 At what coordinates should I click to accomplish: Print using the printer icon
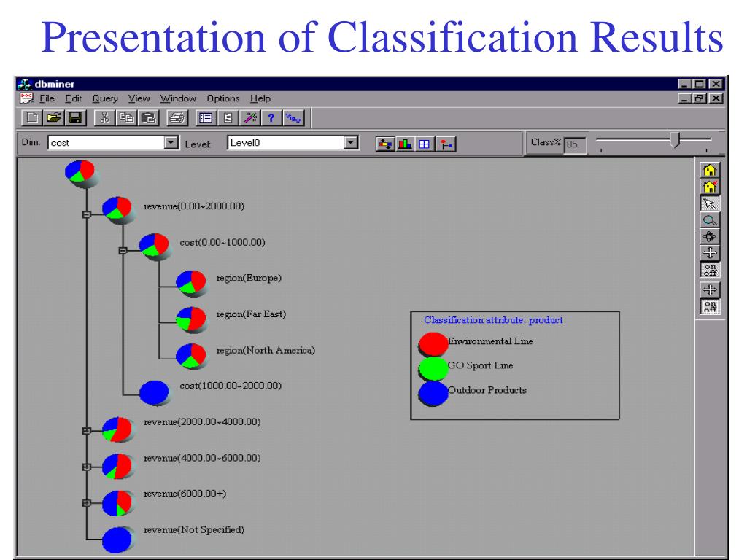[x=177, y=117]
